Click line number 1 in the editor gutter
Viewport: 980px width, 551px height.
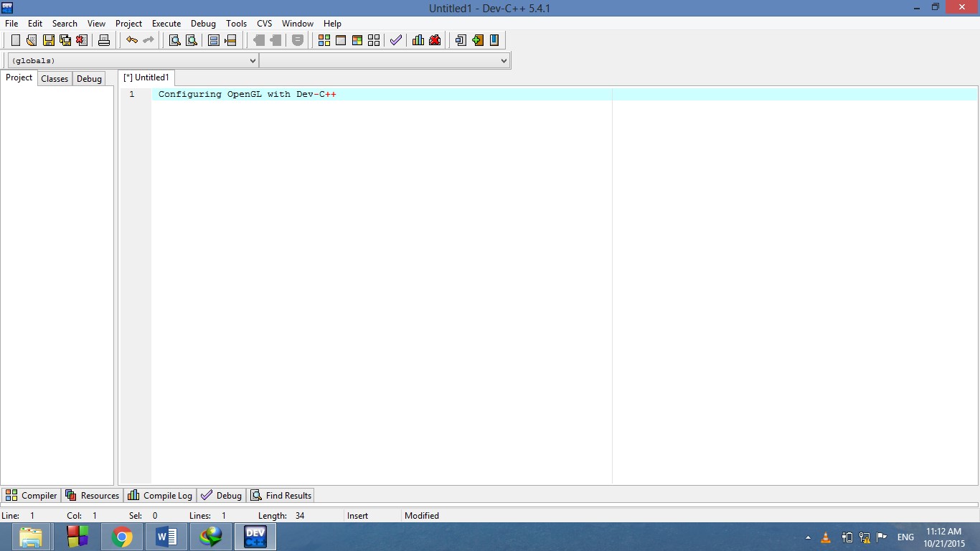coord(132,94)
